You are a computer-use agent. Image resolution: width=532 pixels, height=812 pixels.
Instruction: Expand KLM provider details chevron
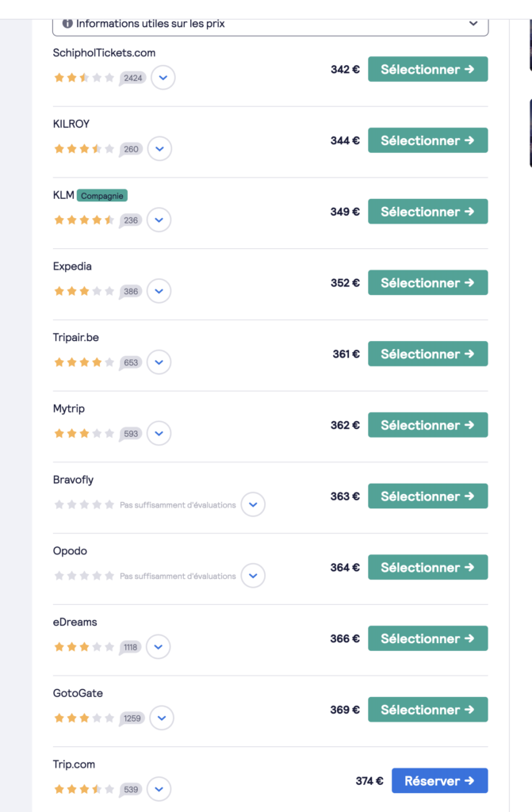(159, 220)
